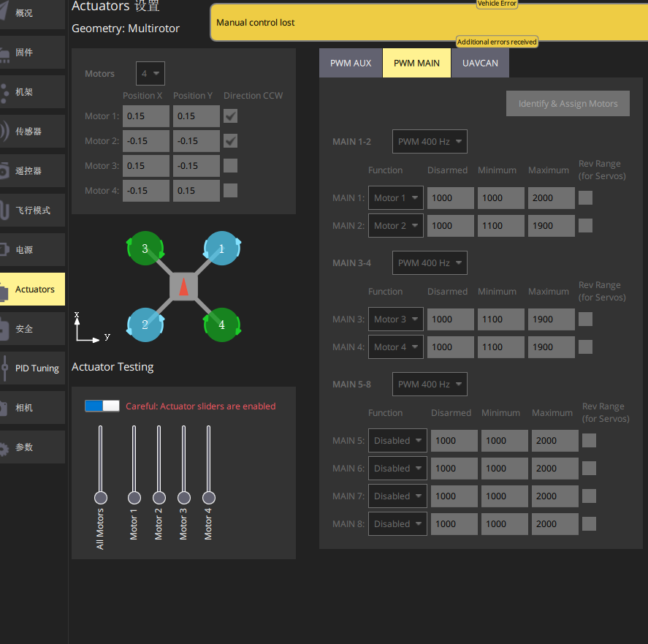Open the 安全 safety sidebar icon
This screenshot has height=644, width=648.
coord(4,329)
